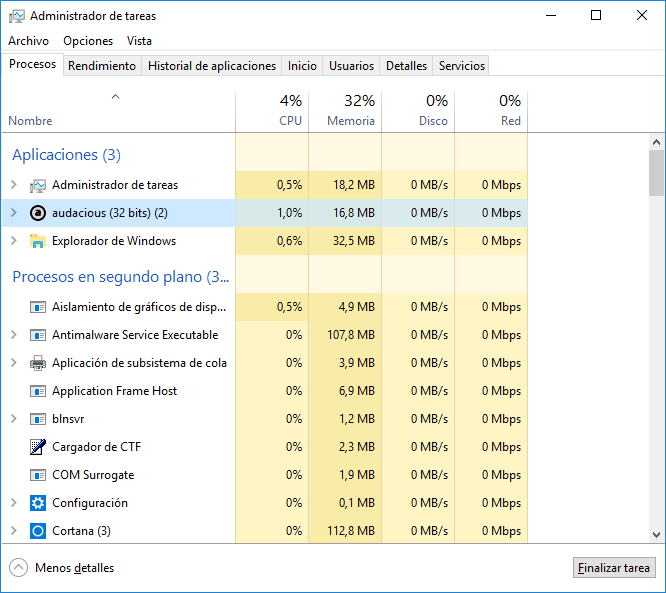The image size is (666, 593).
Task: Click the Antimalware Service Executable icon
Action: (38, 335)
